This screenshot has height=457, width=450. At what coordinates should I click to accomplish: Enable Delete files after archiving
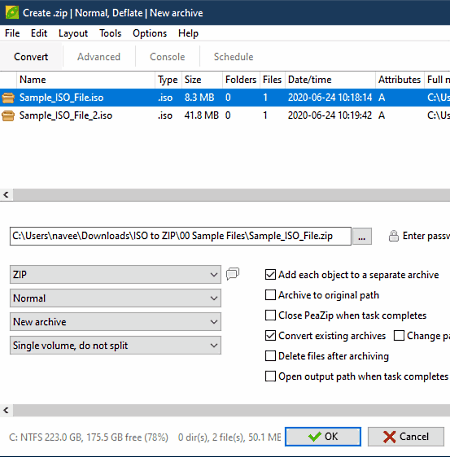(x=270, y=356)
